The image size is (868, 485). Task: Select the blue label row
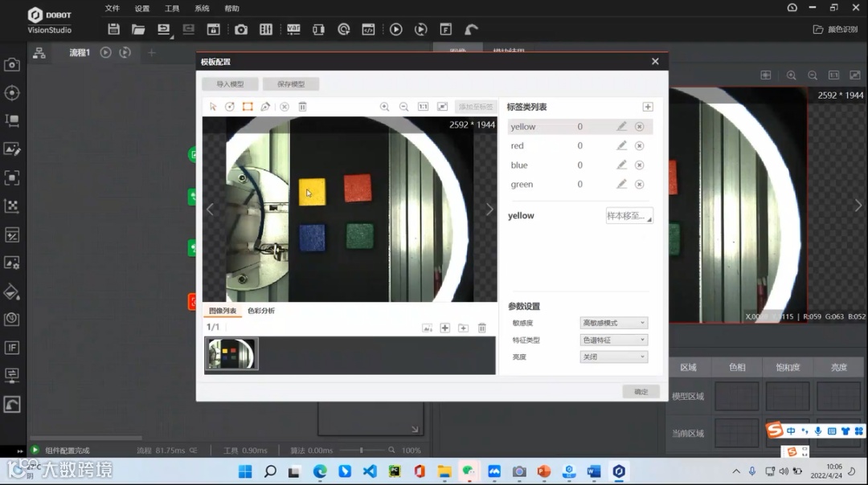(579, 165)
